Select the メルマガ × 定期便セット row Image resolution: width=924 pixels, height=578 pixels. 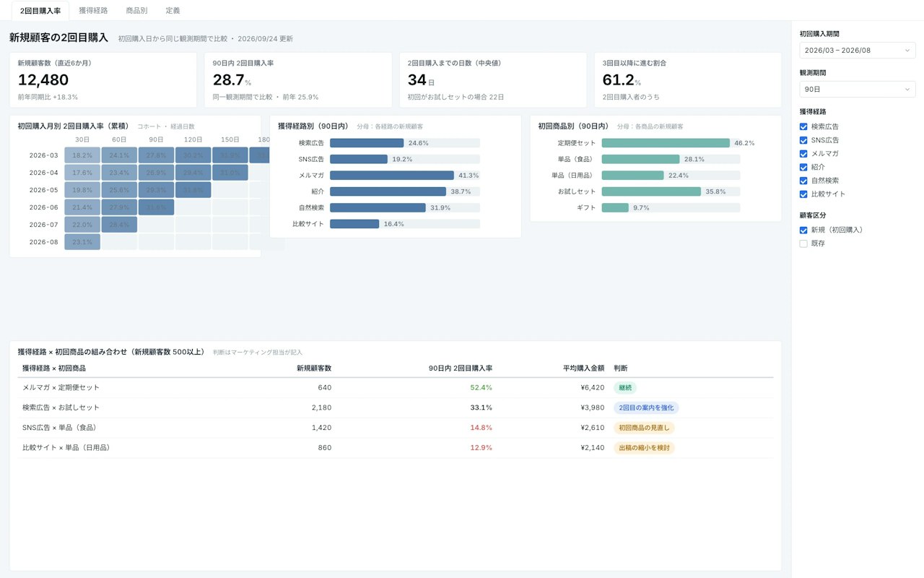click(395, 387)
